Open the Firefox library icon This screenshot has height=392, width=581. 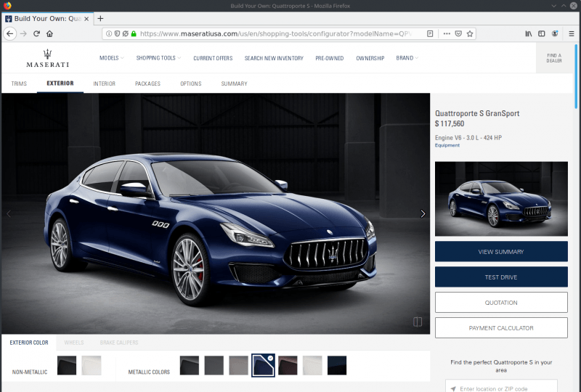529,33
